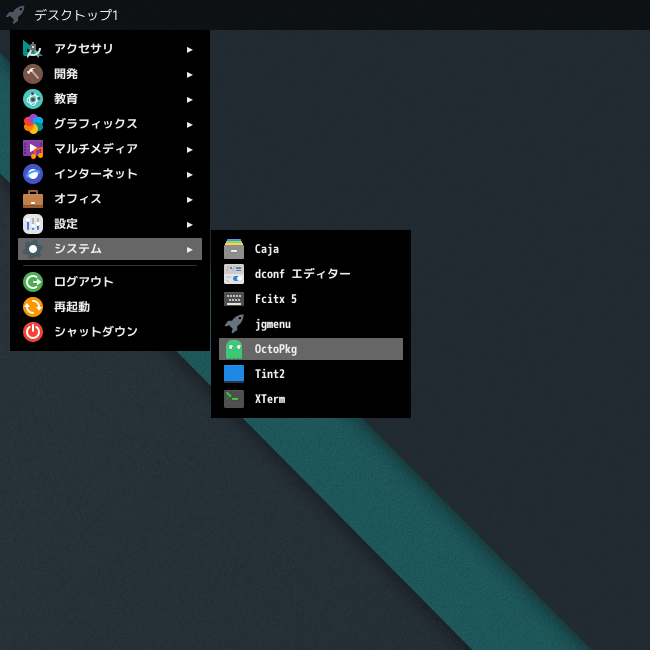
Task: Select the オフィス menu category
Action: pos(110,199)
